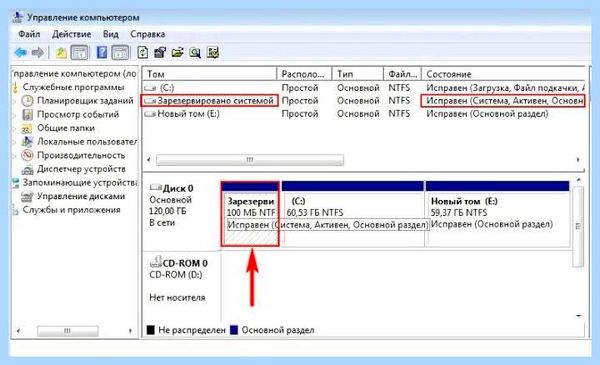
Task: Click the disk pane vertical scrollbar thumb
Action: pyautogui.click(x=578, y=226)
